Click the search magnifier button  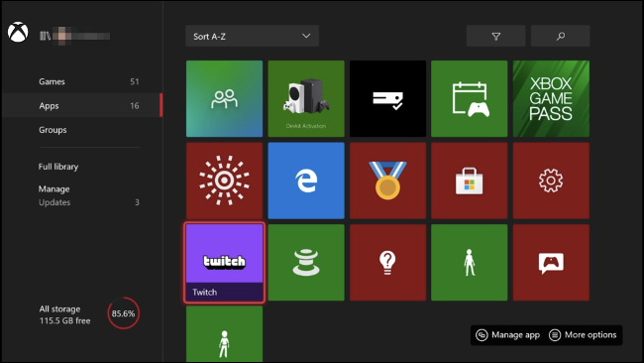coord(560,36)
